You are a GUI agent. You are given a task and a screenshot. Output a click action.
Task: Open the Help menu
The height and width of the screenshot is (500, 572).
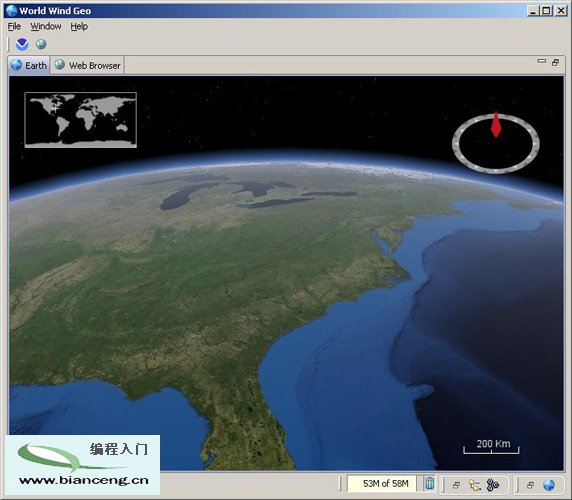[79, 26]
